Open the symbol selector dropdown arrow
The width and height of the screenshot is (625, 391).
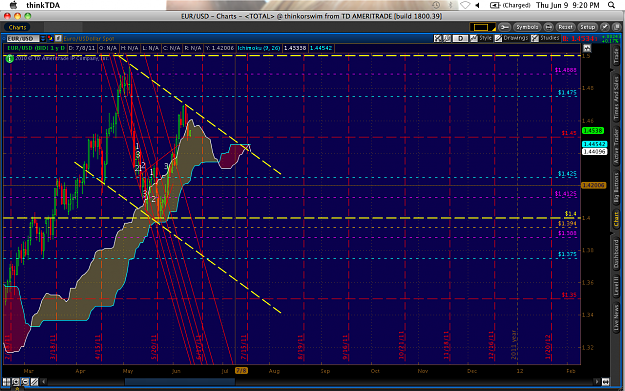point(43,39)
